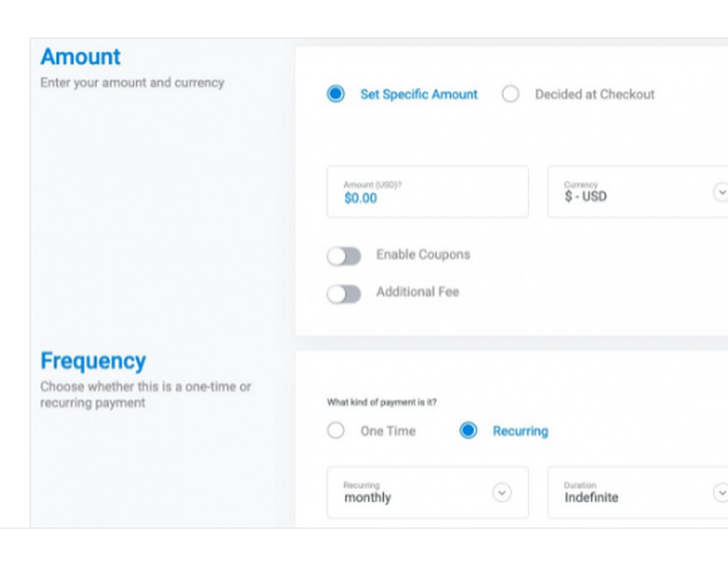Click the "Enable Coupons" label text
The width and height of the screenshot is (728, 573).
423,255
